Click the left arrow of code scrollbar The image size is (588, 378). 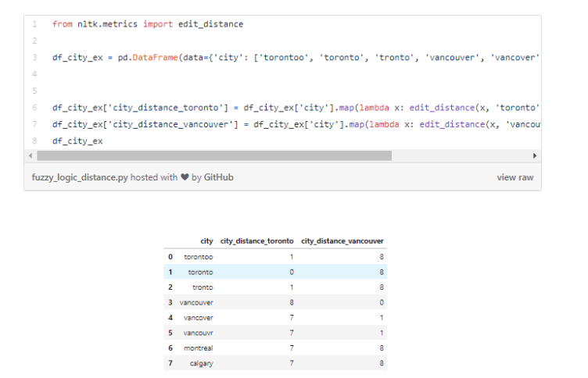(x=30, y=155)
